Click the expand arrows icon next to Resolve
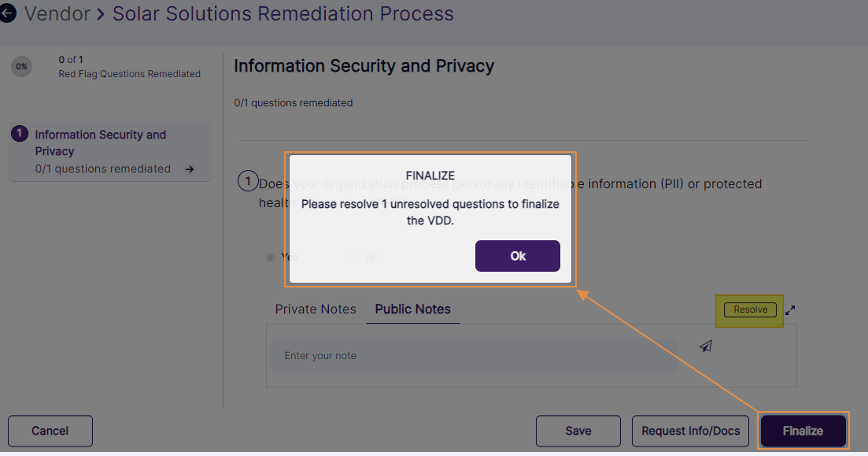Screen dimensions: 868x456 tap(790, 310)
